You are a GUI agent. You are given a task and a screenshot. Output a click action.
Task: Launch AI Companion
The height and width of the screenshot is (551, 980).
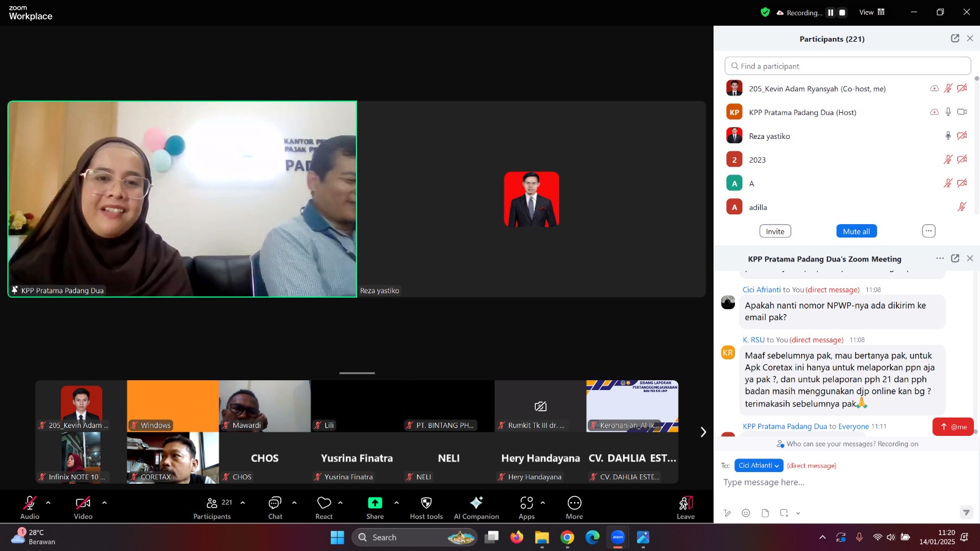pyautogui.click(x=476, y=503)
